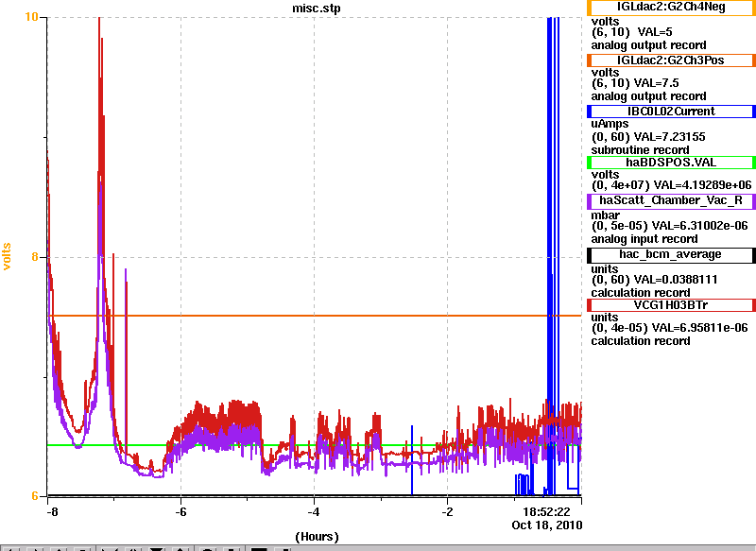Viewport: 756px width, 551px height.
Task: Click the uAmps unit label
Action: 610,125
